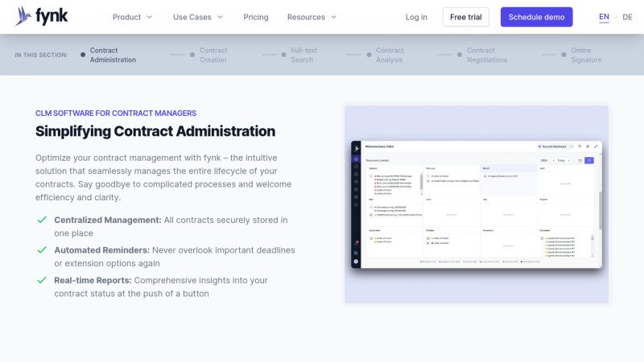Click the search icon in the dashboard preview sidebar
644x362 pixels.
356,204
